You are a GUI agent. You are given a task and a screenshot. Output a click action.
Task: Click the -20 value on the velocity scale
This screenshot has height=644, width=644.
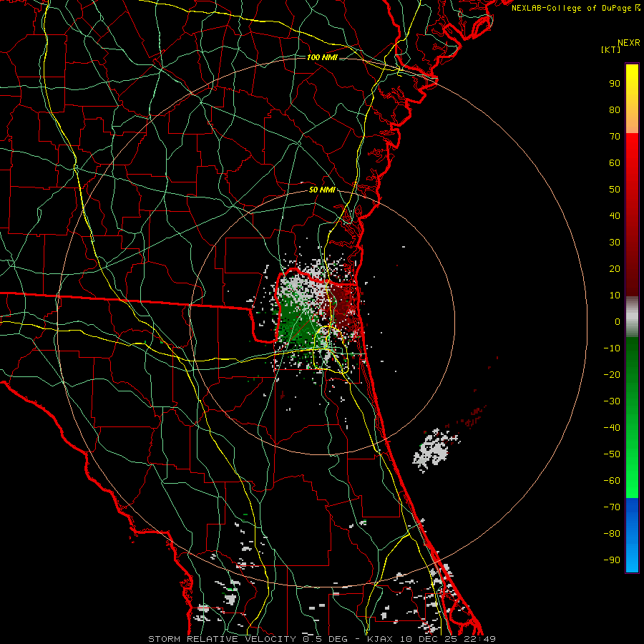coord(612,375)
